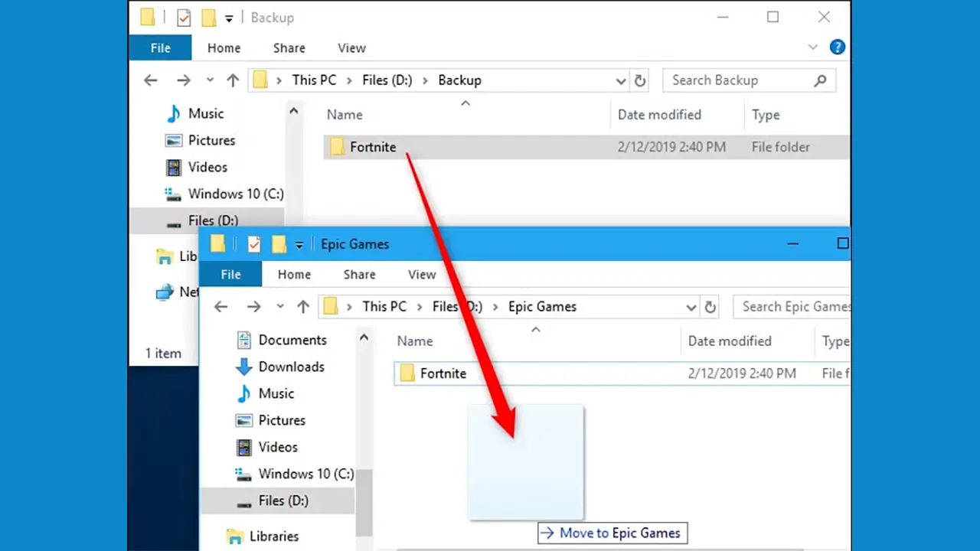Click the Properties checkmark icon in Backup title bar
The image size is (980, 551).
pos(184,17)
